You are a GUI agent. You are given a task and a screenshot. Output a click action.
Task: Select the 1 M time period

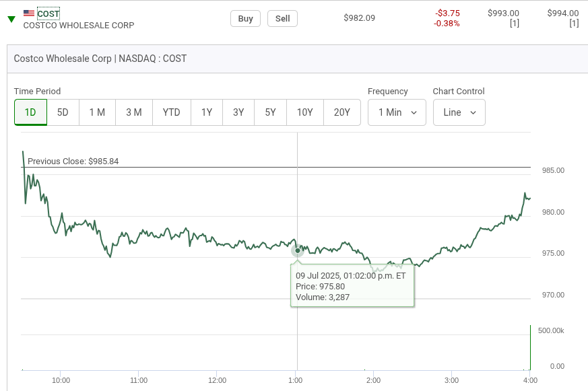click(x=97, y=112)
